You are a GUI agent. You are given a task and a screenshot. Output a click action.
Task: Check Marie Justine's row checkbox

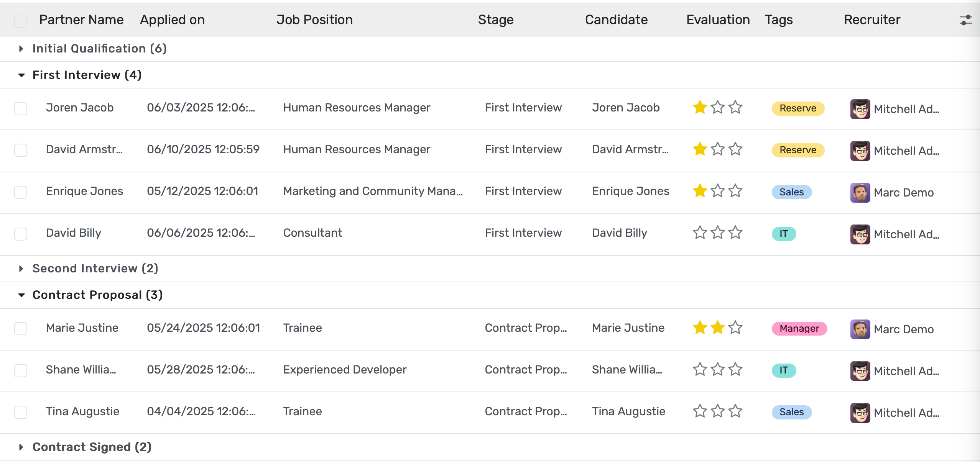click(21, 329)
